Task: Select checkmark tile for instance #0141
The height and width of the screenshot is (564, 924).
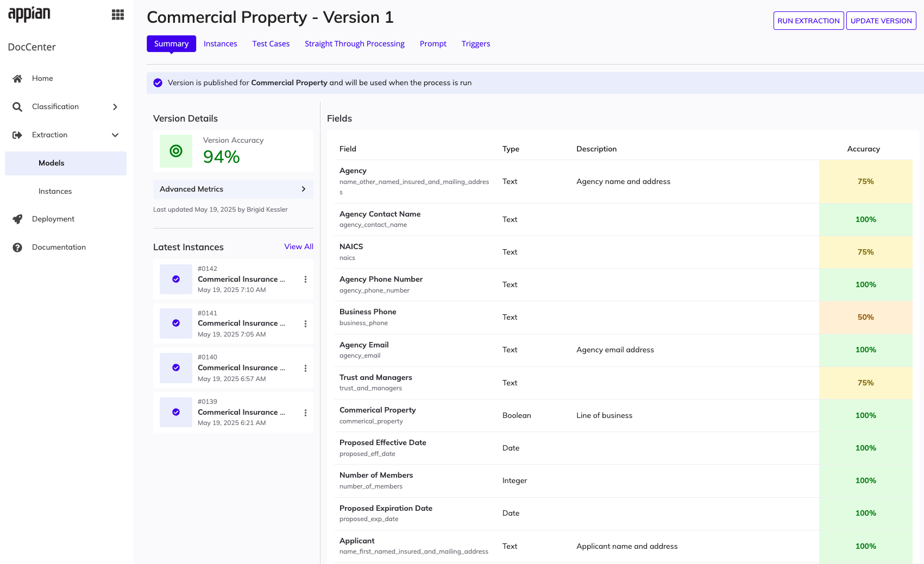Action: [176, 324]
